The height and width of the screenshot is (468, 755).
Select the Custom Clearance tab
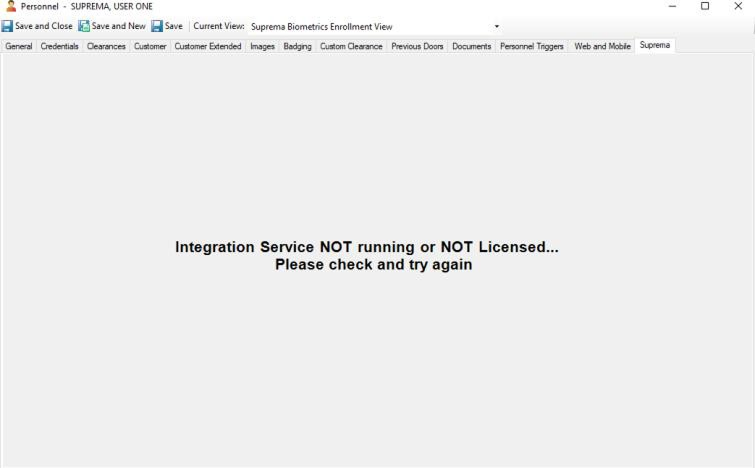(x=351, y=46)
